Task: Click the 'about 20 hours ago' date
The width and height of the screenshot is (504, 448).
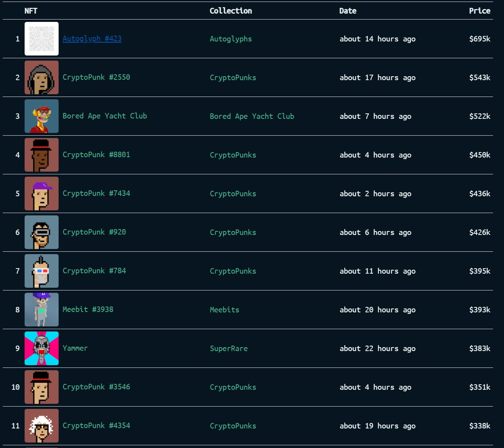Action: (377, 310)
